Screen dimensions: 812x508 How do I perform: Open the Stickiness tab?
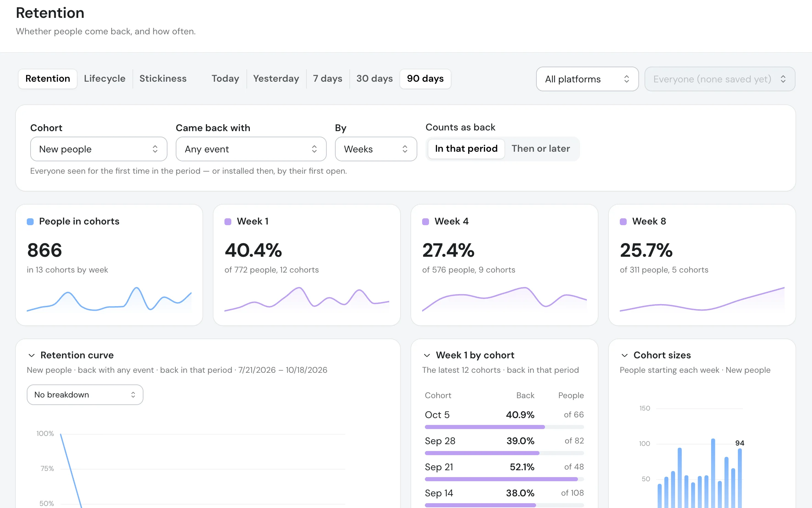point(163,79)
